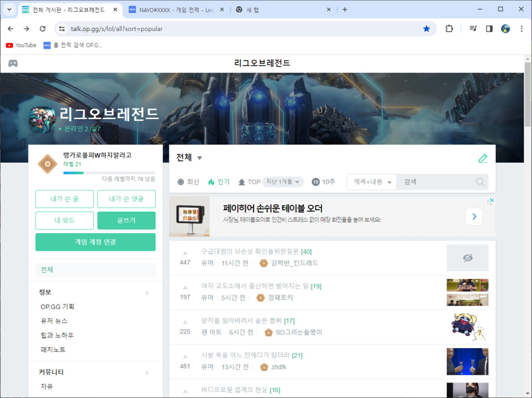532x398 pixels.
Task: Open the 시발 독을 post thumbnail
Action: [468, 362]
